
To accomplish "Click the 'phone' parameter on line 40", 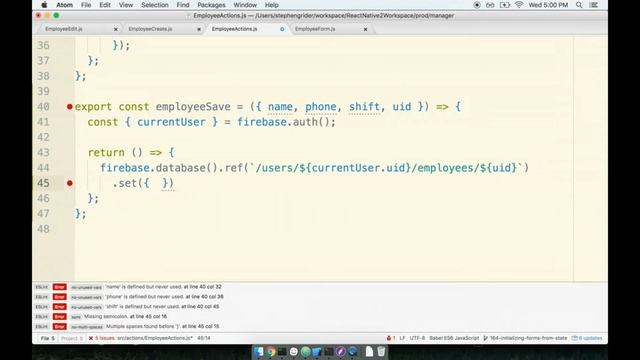I will [321, 107].
